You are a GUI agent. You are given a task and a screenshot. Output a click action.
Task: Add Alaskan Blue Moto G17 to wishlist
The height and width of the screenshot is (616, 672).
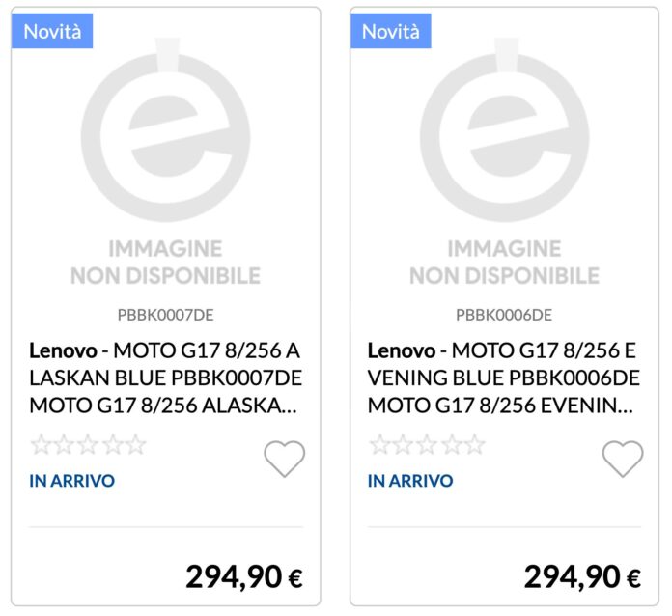285,459
